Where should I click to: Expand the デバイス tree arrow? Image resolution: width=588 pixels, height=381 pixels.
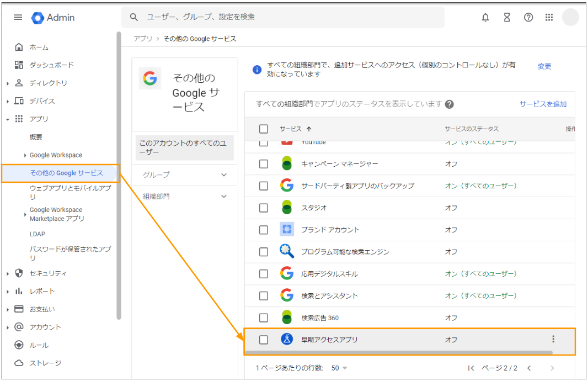point(8,102)
